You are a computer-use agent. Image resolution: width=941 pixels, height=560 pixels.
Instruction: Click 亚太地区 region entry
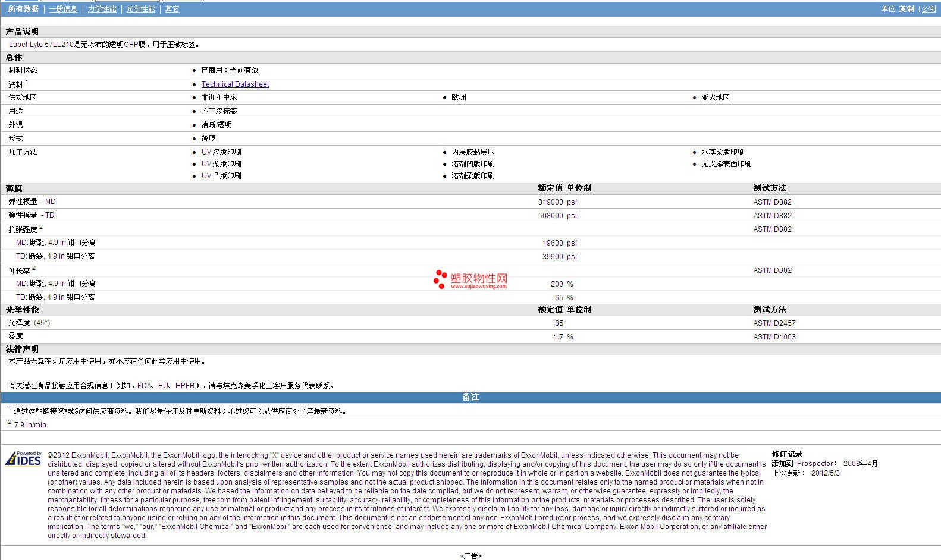tap(715, 97)
